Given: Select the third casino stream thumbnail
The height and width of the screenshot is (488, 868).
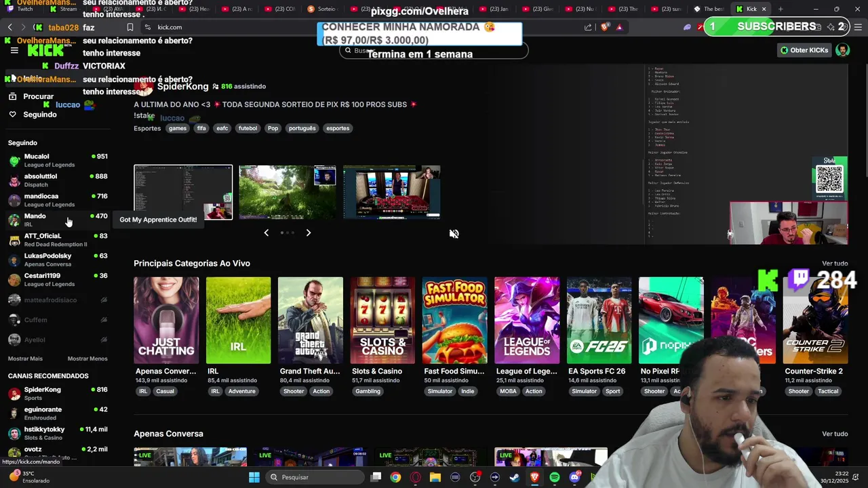Looking at the screenshot, I should coord(392,192).
